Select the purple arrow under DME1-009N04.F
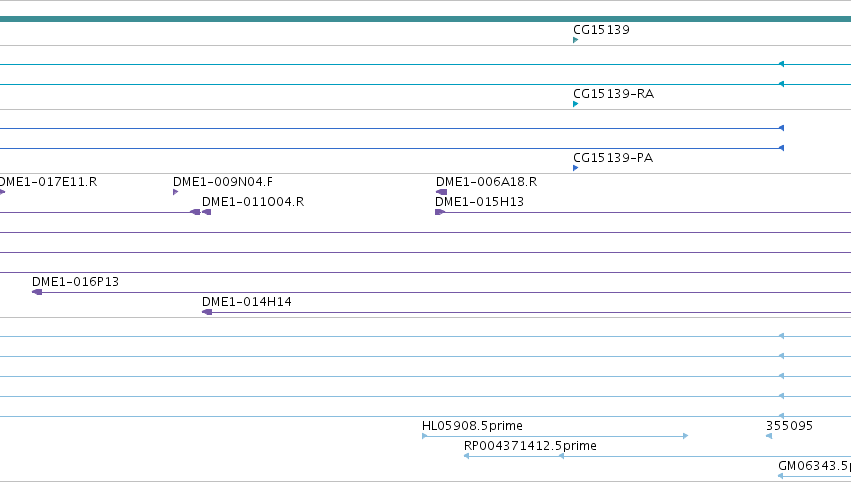The image size is (851, 482). pos(175,192)
